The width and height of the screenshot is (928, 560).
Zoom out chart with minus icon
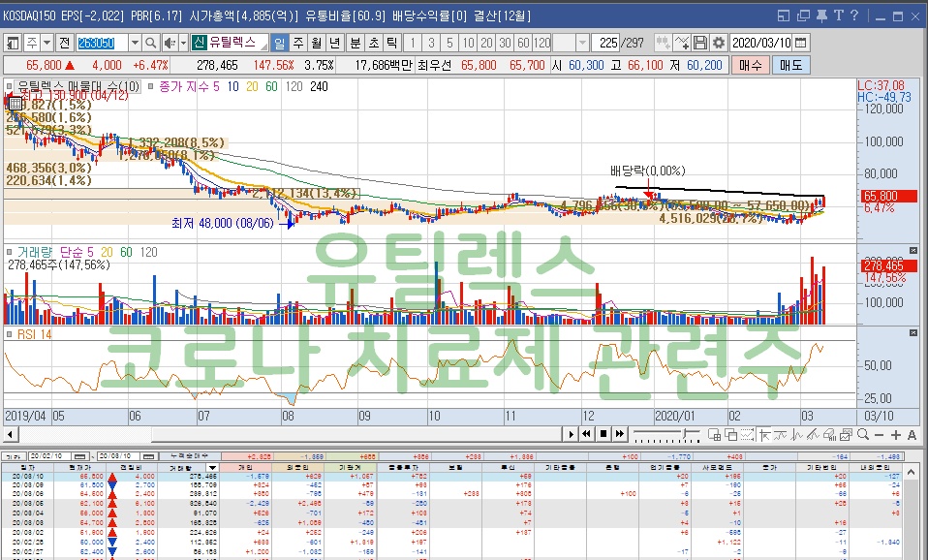click(x=879, y=435)
